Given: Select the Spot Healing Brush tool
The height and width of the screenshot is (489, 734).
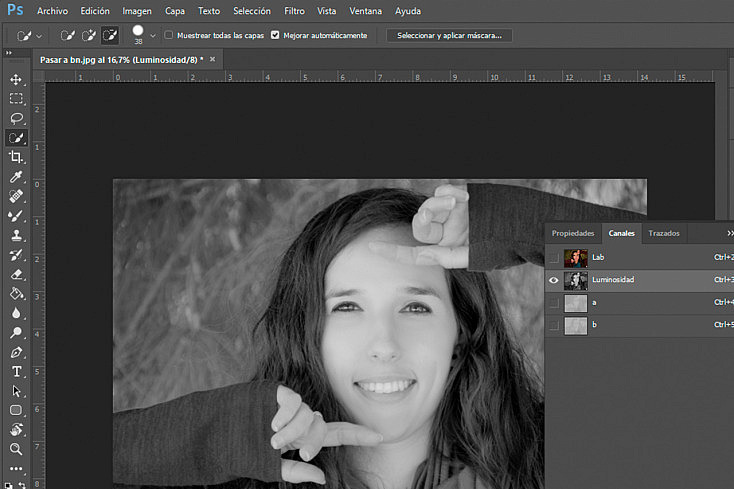Looking at the screenshot, I should click(16, 196).
